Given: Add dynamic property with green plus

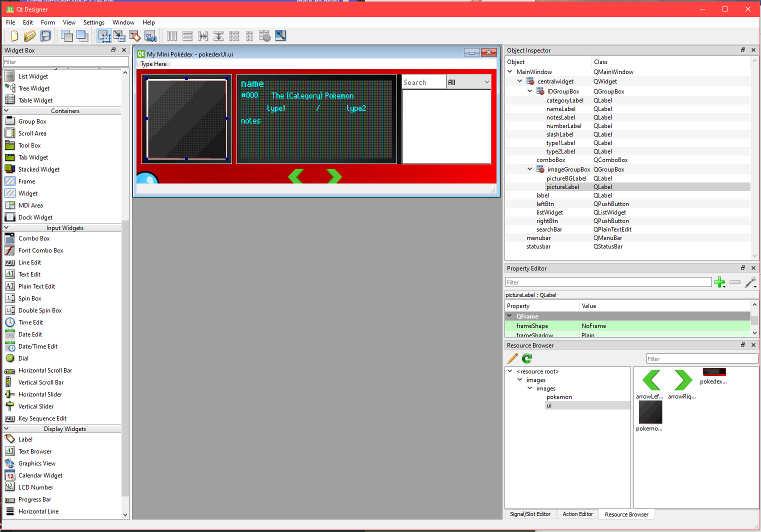Looking at the screenshot, I should pyautogui.click(x=719, y=282).
